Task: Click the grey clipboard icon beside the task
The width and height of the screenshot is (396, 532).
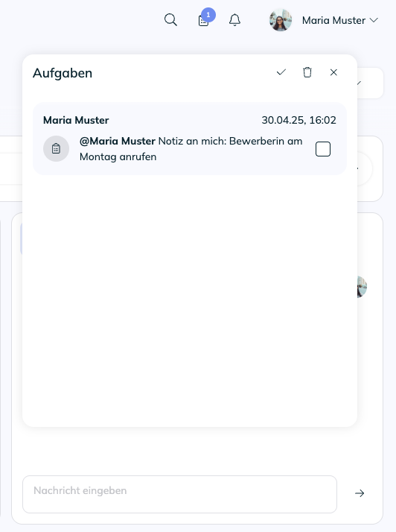Action: pos(57,148)
